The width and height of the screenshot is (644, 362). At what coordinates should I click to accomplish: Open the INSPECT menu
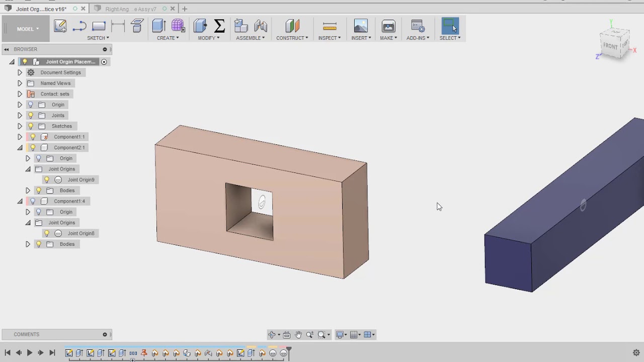[330, 38]
